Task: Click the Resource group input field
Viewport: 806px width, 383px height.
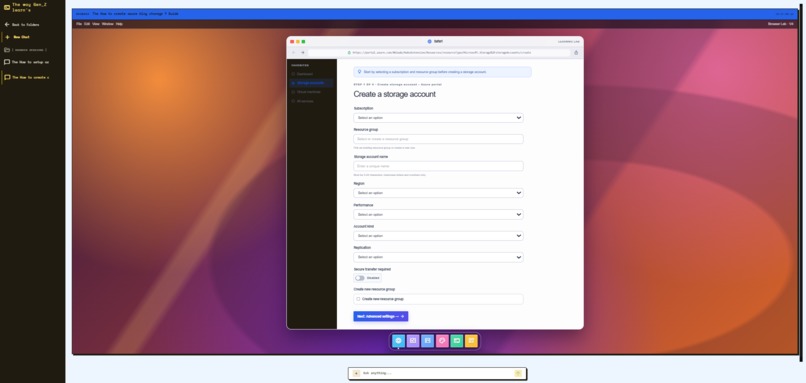Action: pyautogui.click(x=438, y=139)
